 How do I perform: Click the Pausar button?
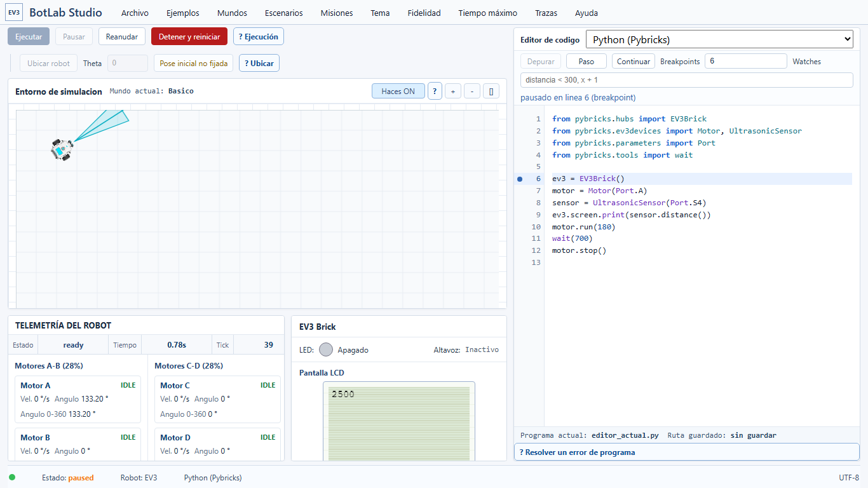coord(74,37)
